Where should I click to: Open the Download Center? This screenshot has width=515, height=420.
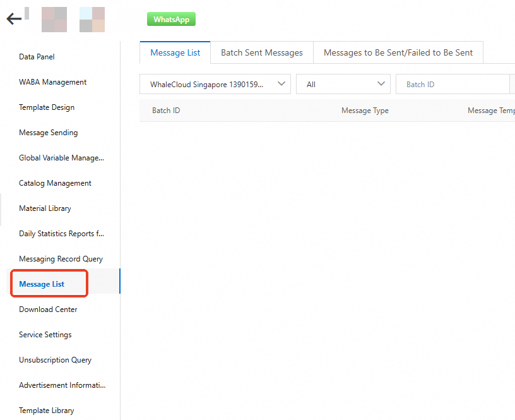48,309
